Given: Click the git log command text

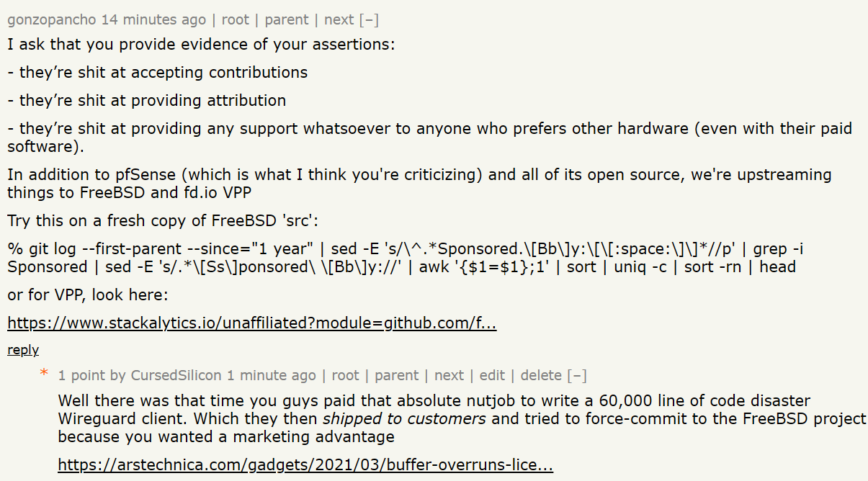Looking at the screenshot, I should (406, 258).
